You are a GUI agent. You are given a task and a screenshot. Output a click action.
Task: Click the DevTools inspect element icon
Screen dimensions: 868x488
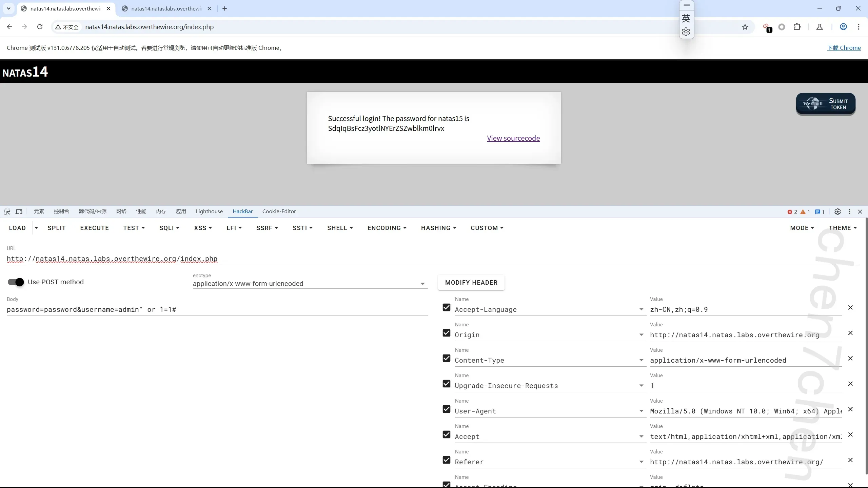click(x=7, y=211)
